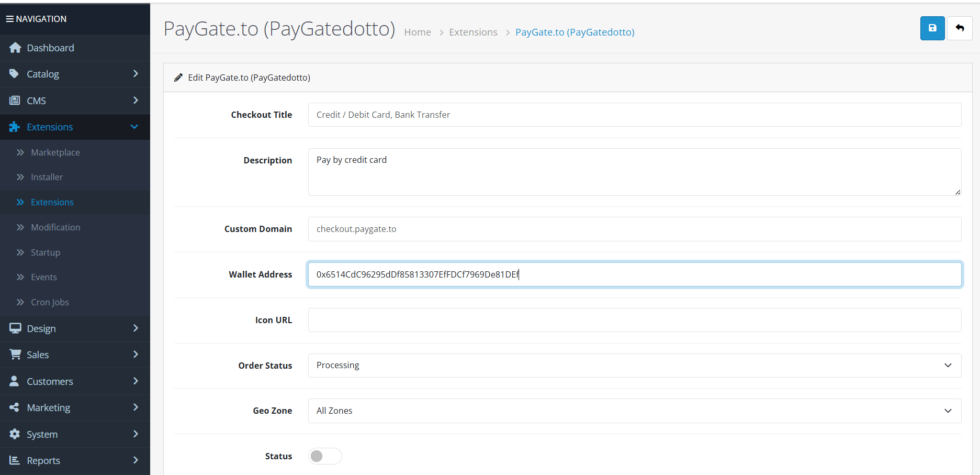Click the Sales shopping cart icon
Screen dimensions: 980x475
click(x=15, y=355)
